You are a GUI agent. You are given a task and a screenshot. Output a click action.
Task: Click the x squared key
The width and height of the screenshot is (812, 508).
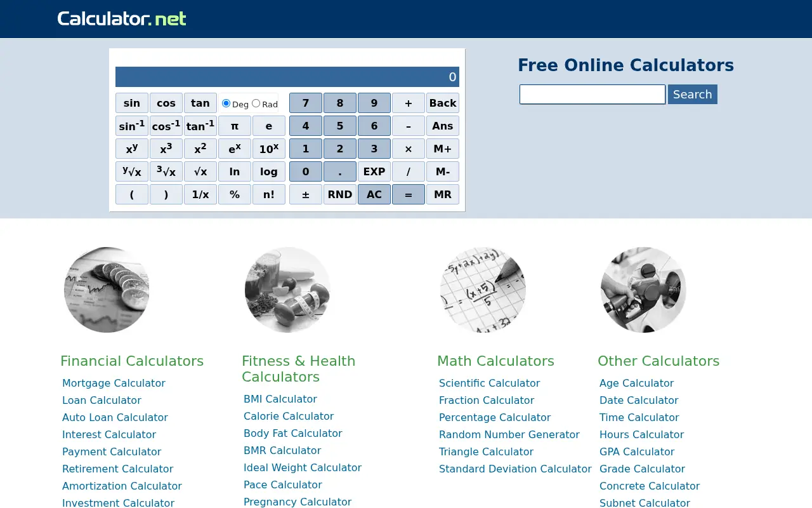tap(200, 149)
